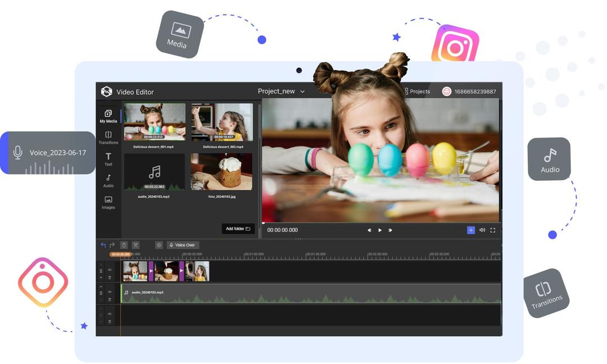Expand the audio track with the up chevron
The image size is (607, 364).
[x=101, y=286]
